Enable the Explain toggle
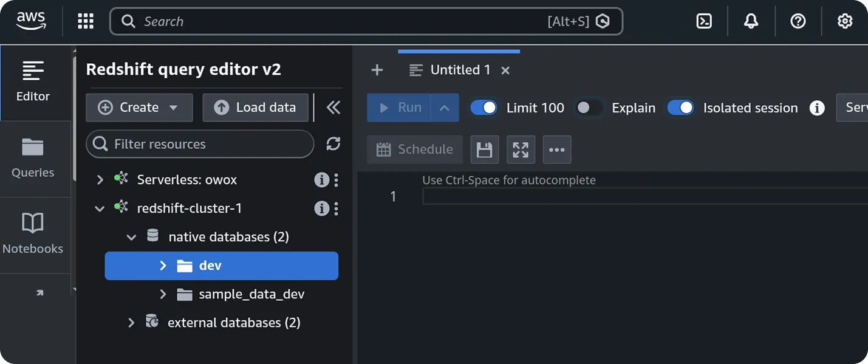Screen dimensions: 868x364 pos(588,107)
